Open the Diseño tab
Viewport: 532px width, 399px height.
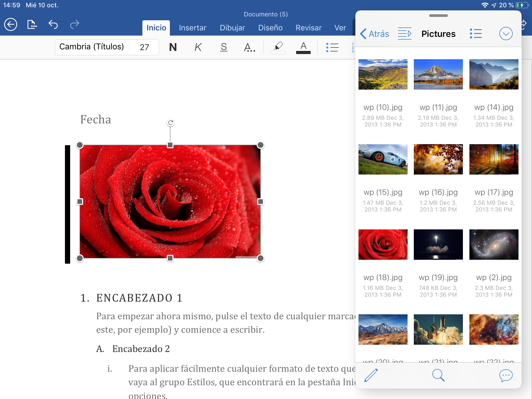click(270, 28)
